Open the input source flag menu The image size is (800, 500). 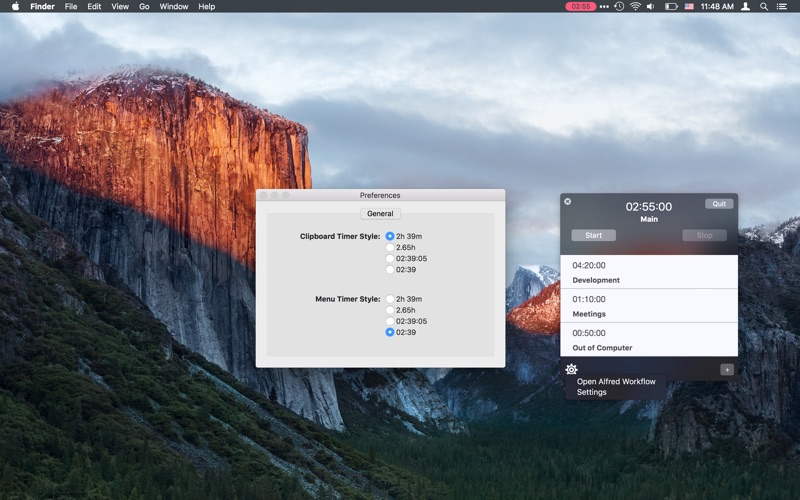pyautogui.click(x=689, y=7)
